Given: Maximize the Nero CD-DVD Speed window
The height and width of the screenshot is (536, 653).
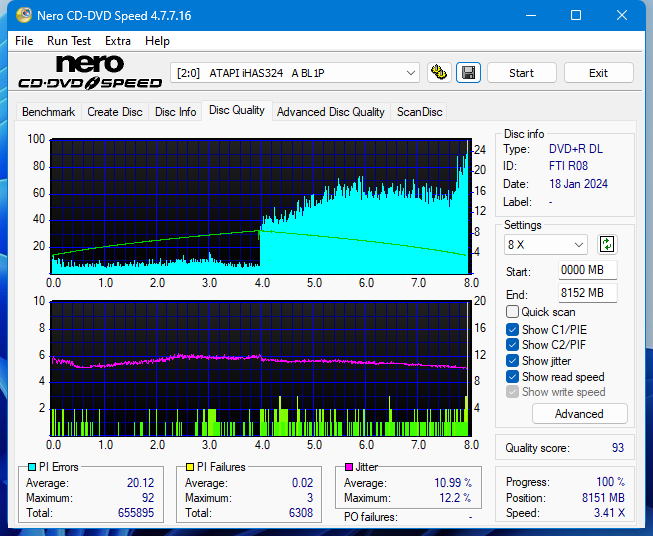Looking at the screenshot, I should click(576, 15).
